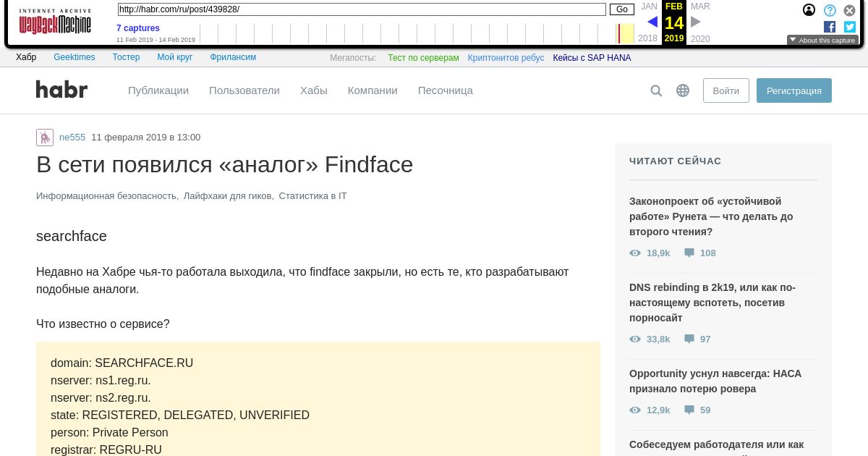Go to Пользователи tab
This screenshot has height=456, width=868.
click(x=244, y=90)
